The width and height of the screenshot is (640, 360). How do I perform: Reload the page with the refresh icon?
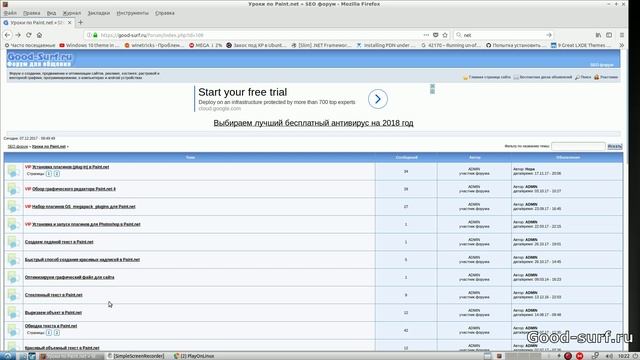[29, 35]
